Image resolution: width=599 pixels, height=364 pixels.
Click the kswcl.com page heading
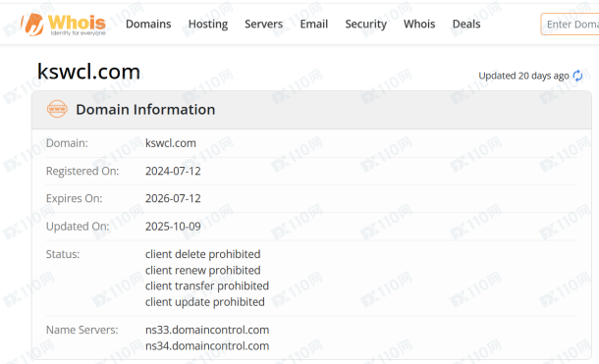(88, 72)
